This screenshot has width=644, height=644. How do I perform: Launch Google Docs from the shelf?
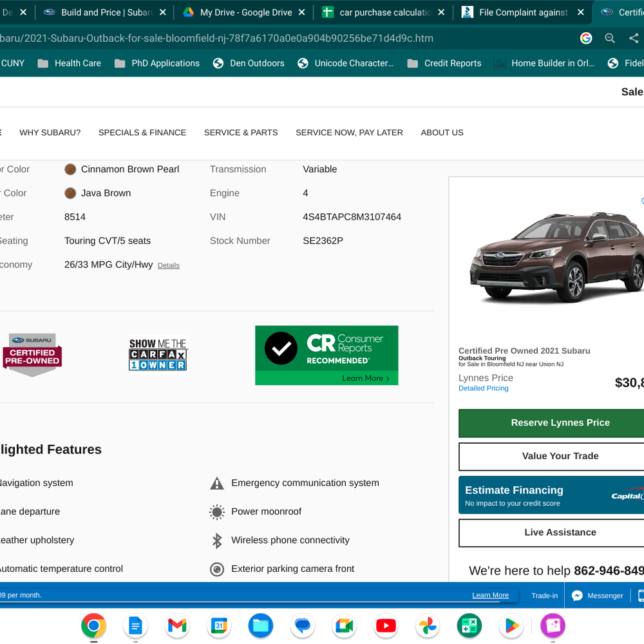(135, 625)
